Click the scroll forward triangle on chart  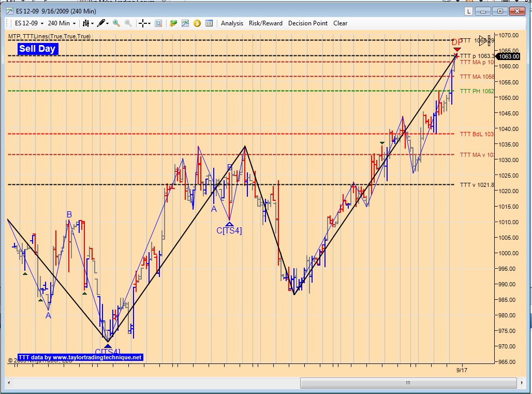484,41
